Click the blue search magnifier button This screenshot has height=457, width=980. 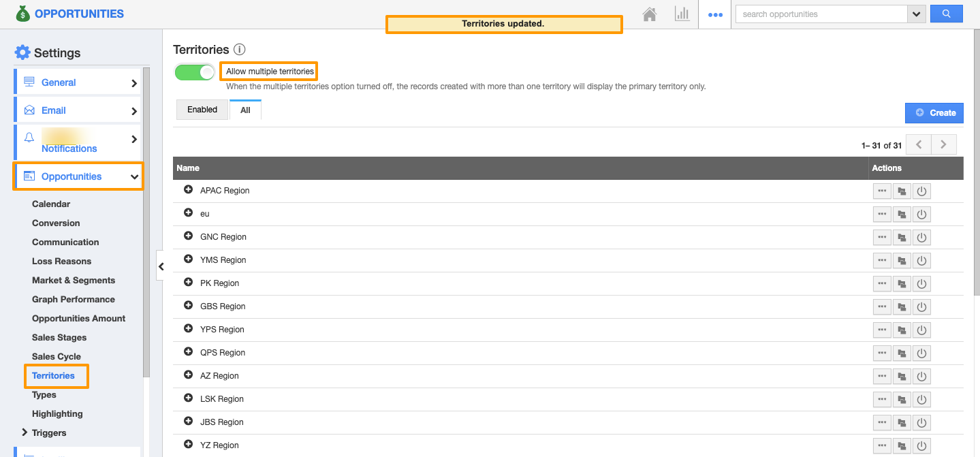[x=946, y=14]
